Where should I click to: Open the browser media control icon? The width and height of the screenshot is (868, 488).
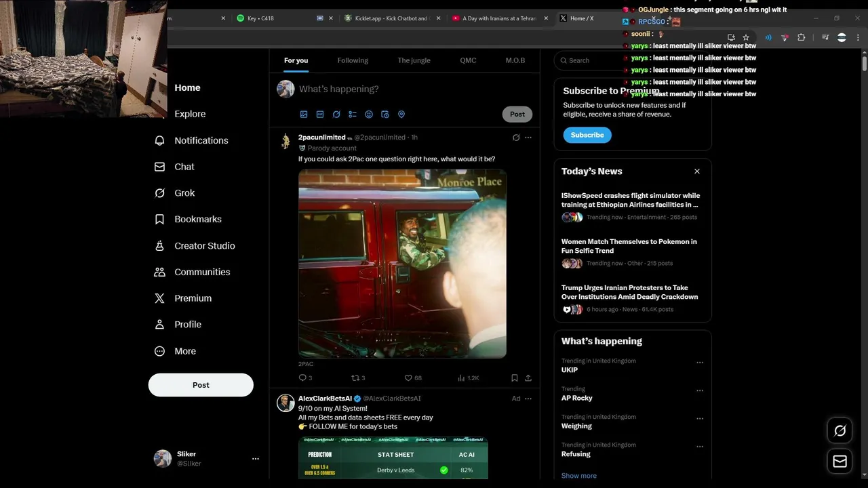pos(825,38)
